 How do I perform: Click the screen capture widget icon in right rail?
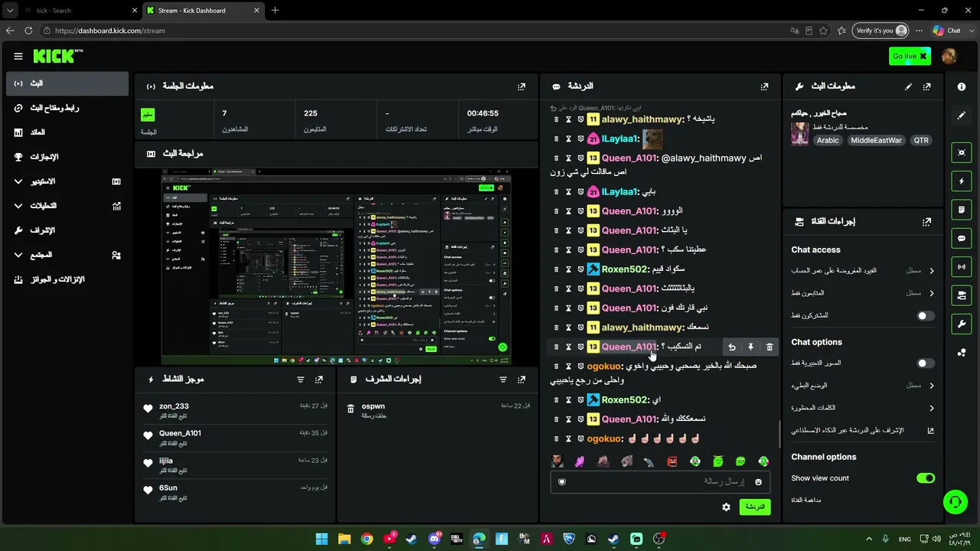pos(962,152)
